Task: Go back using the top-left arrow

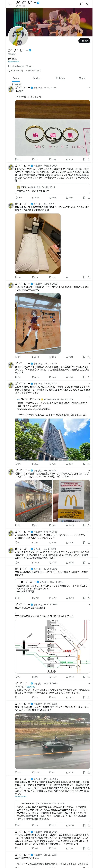Action: pyautogui.click(x=9, y=4)
